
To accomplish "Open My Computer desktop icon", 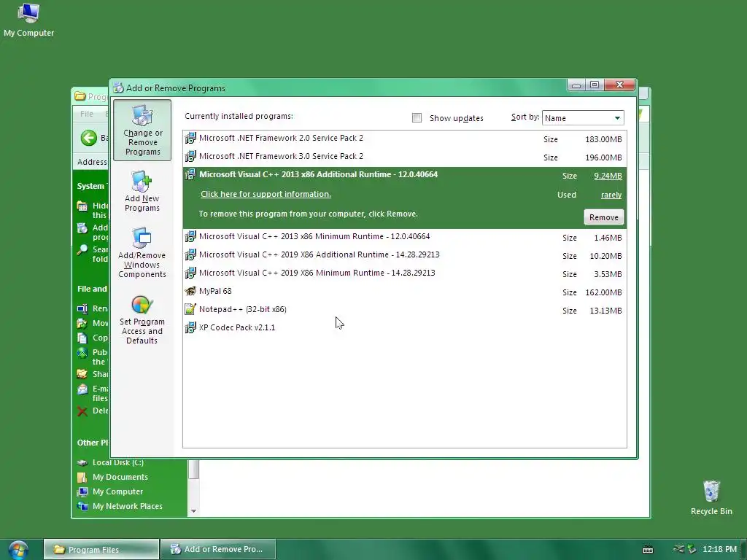I will tap(28, 13).
